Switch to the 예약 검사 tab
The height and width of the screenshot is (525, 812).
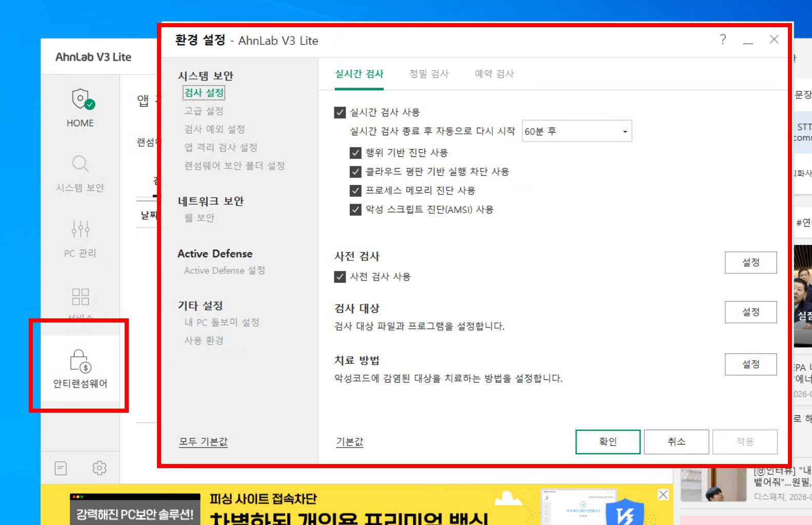[494, 74]
